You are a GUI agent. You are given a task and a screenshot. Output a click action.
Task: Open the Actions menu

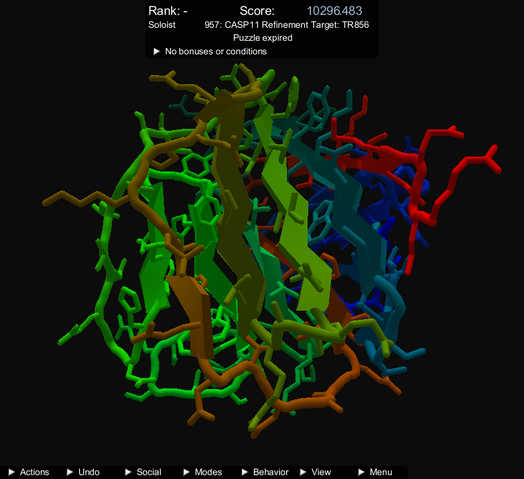29,472
